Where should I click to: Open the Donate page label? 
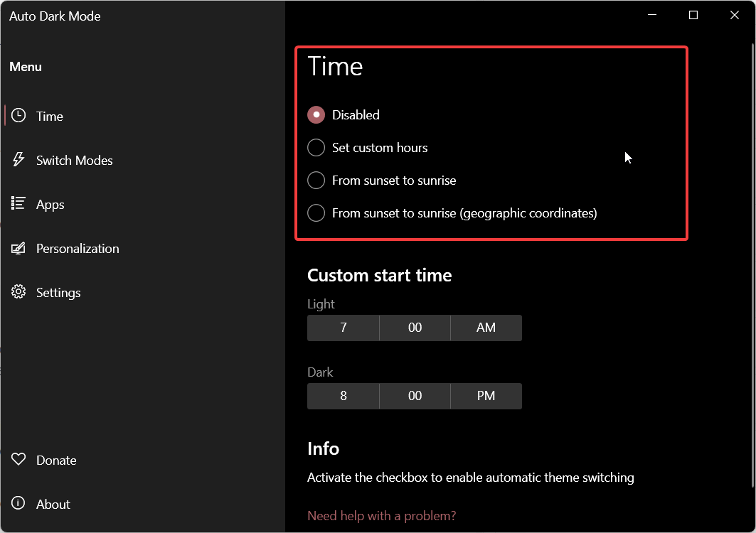56,461
